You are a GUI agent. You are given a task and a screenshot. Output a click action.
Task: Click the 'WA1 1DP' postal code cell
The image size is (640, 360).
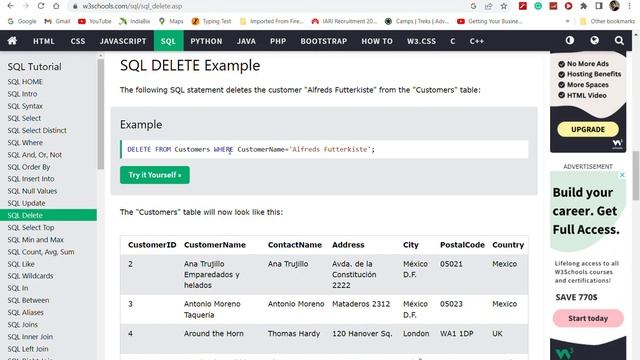(x=456, y=333)
